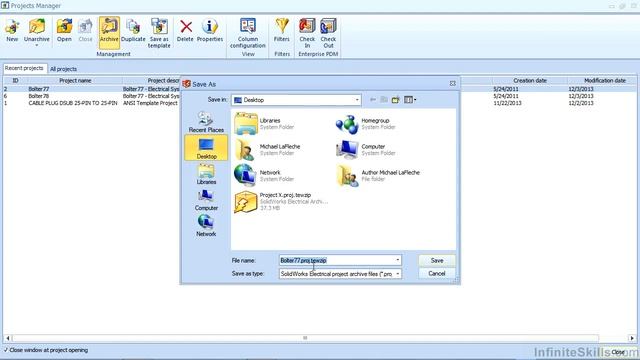Click the Filters funnel icon

[x=282, y=30]
